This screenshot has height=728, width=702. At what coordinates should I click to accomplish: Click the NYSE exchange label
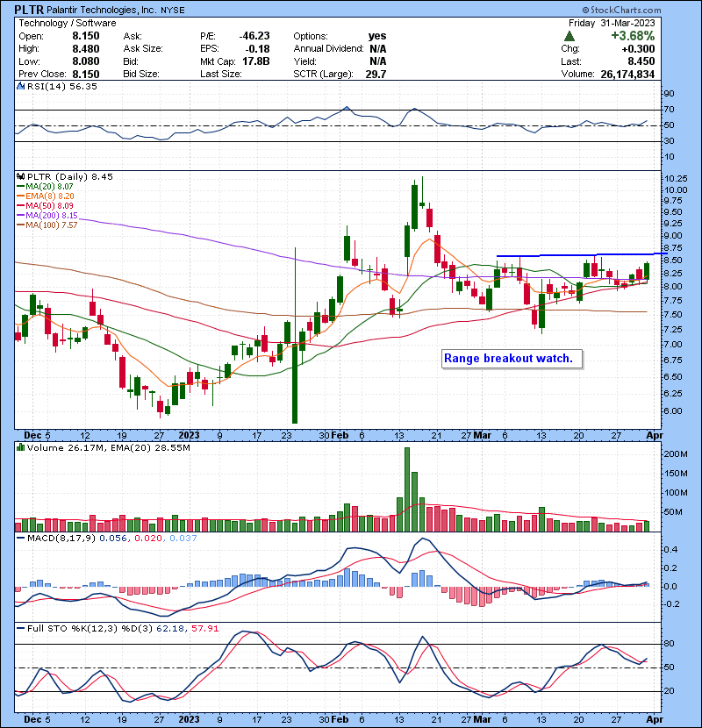coord(172,11)
